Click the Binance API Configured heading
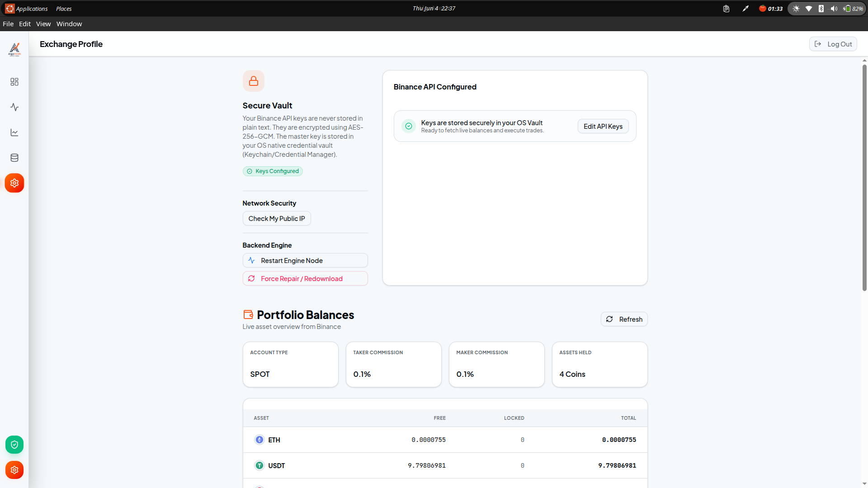The height and width of the screenshot is (488, 868). [x=435, y=87]
